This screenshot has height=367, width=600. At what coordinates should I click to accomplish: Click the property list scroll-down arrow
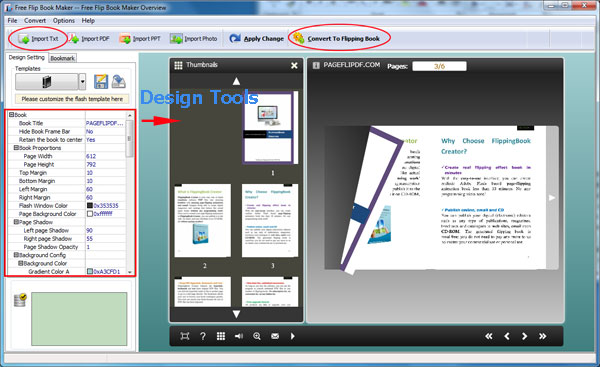pyautogui.click(x=130, y=272)
